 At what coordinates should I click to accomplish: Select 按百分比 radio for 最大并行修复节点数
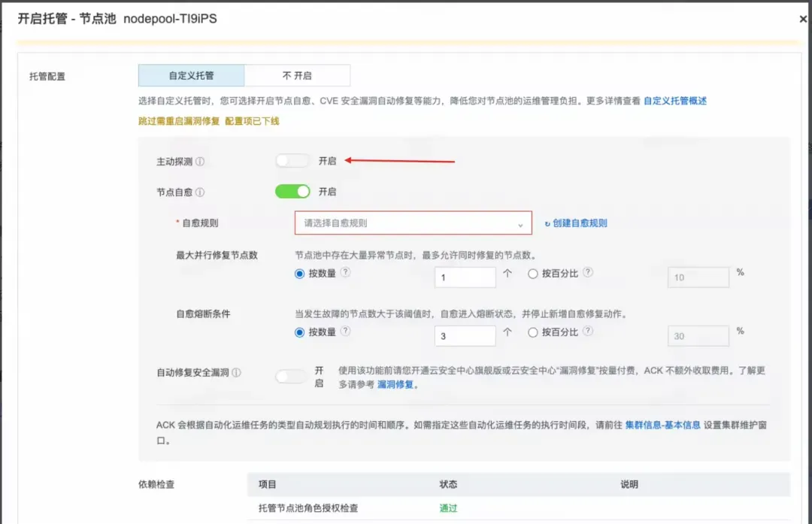(532, 274)
